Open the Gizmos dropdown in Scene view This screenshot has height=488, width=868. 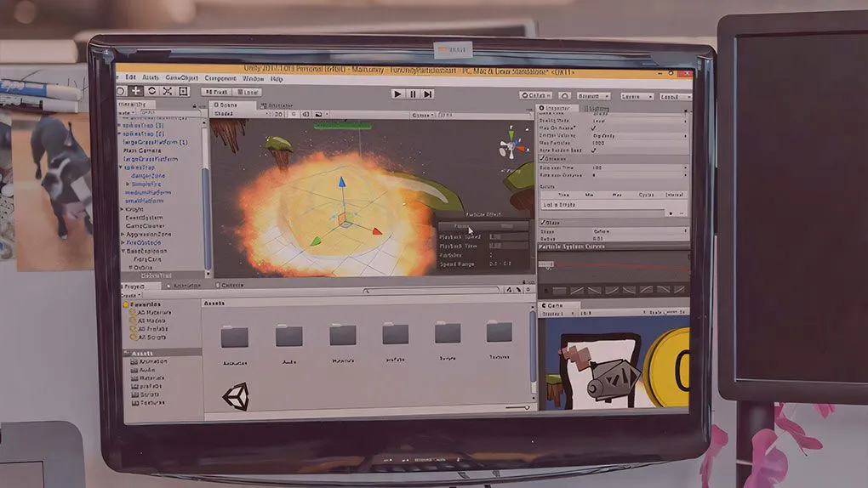[x=422, y=115]
